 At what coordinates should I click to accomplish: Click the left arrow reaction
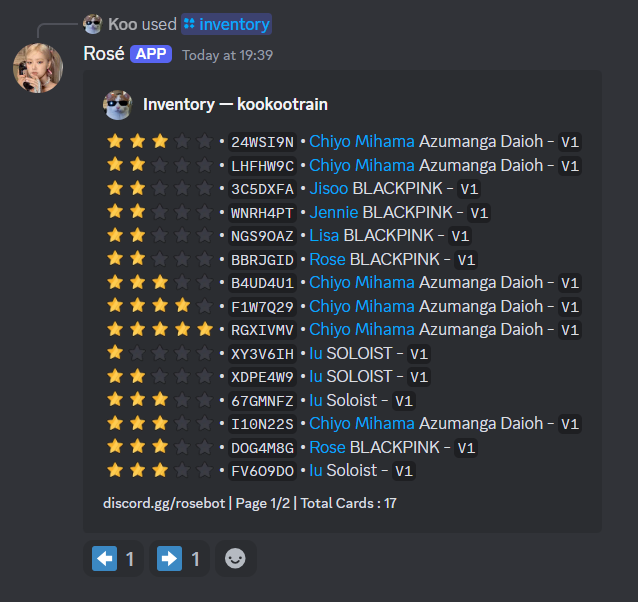pos(113,558)
